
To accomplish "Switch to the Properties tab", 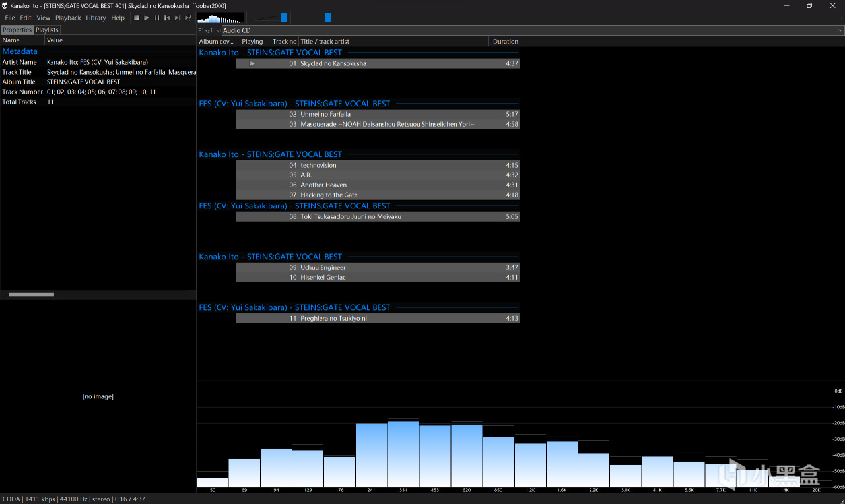I will tap(17, 30).
